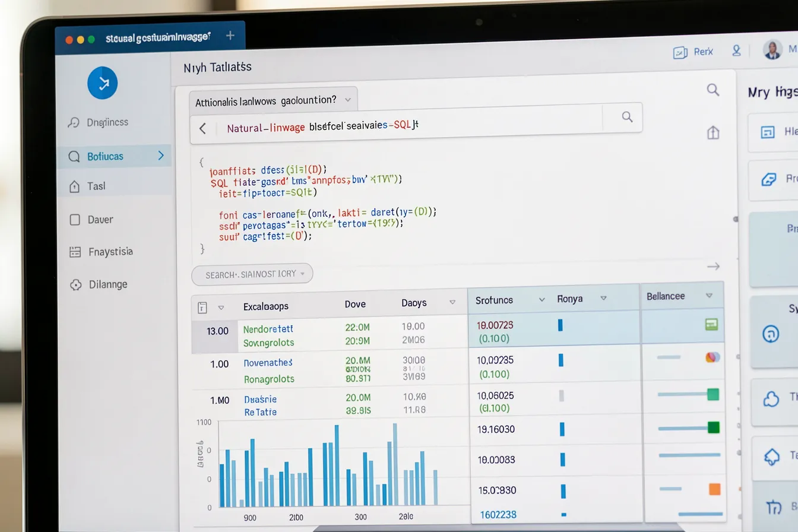Expand the chevron on the Bofiucas item

point(161,156)
